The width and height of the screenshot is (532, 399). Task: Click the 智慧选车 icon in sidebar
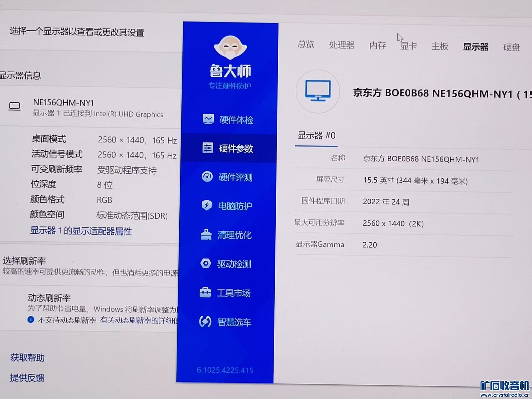click(205, 321)
